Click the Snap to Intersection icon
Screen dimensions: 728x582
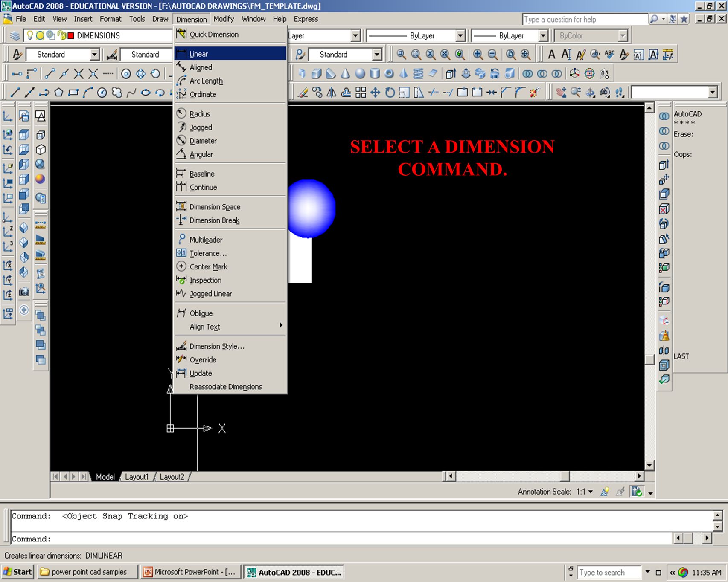click(x=79, y=73)
